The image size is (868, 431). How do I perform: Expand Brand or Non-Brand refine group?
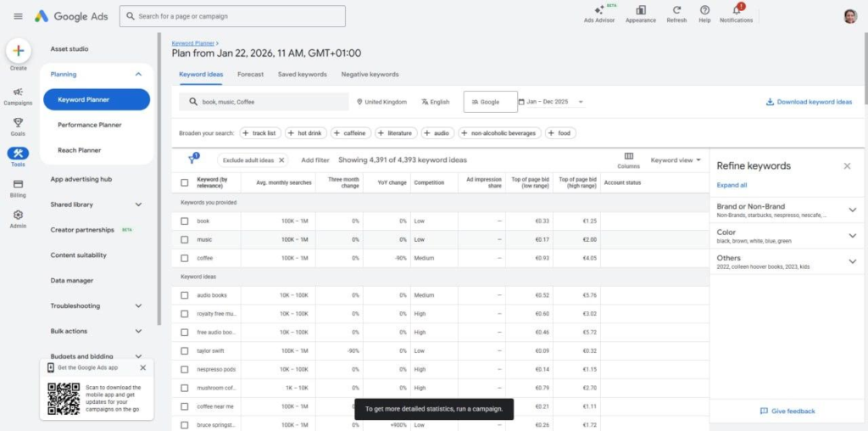pos(853,210)
